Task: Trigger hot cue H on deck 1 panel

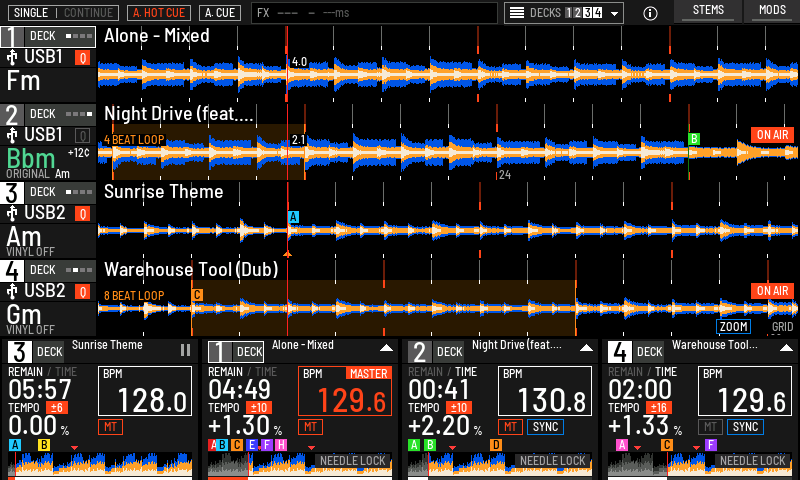Action: pyautogui.click(x=281, y=445)
